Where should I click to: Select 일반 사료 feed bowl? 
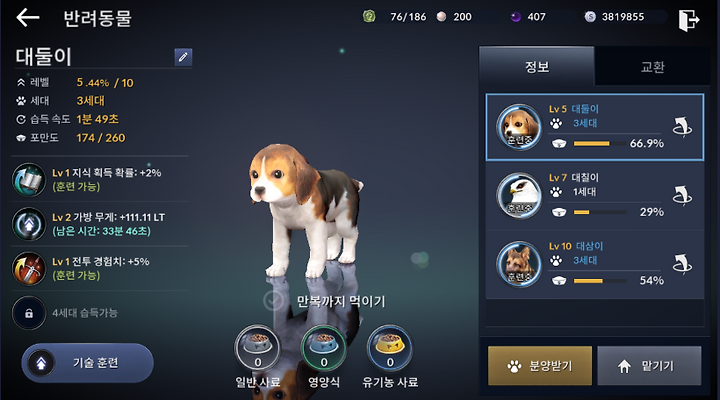click(x=257, y=348)
